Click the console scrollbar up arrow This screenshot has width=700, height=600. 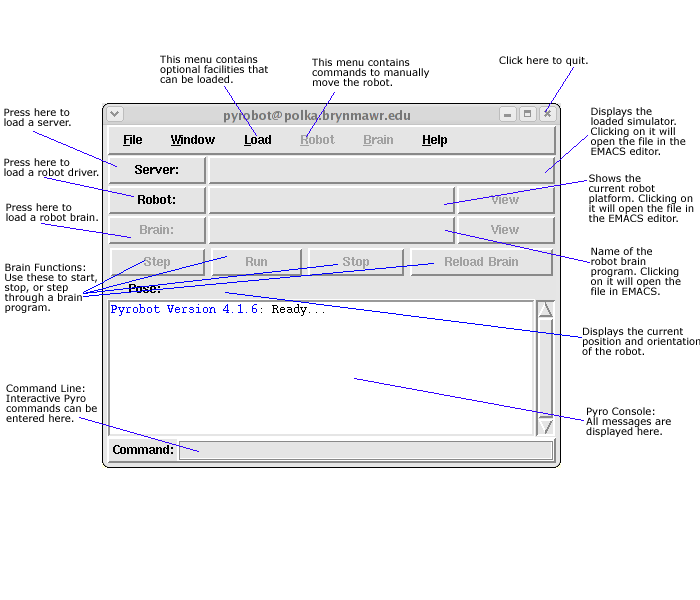(x=545, y=309)
